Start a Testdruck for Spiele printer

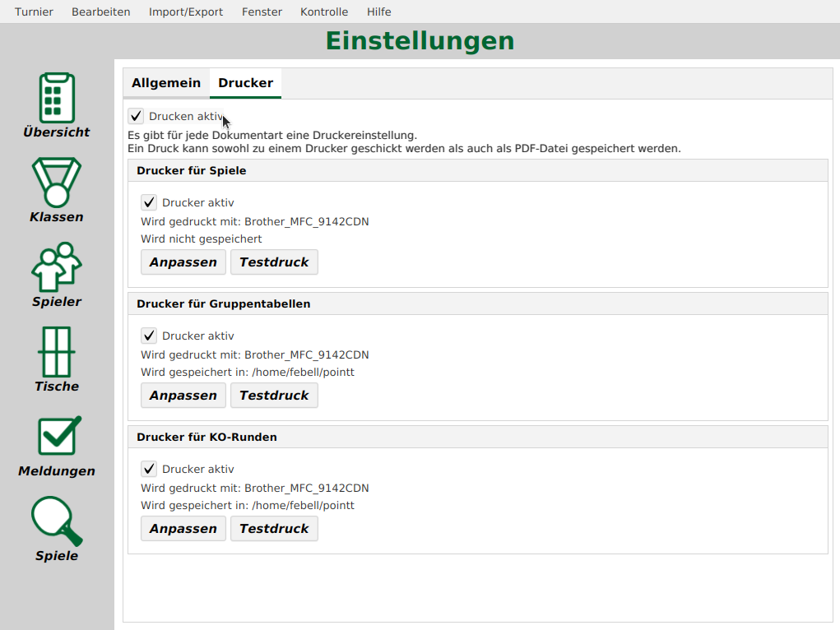pyautogui.click(x=274, y=262)
